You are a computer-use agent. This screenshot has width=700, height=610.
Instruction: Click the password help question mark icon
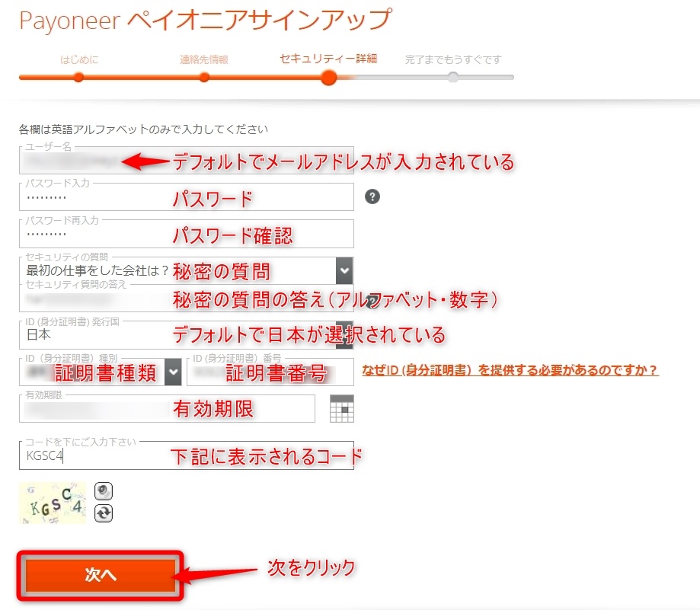pos(372,196)
